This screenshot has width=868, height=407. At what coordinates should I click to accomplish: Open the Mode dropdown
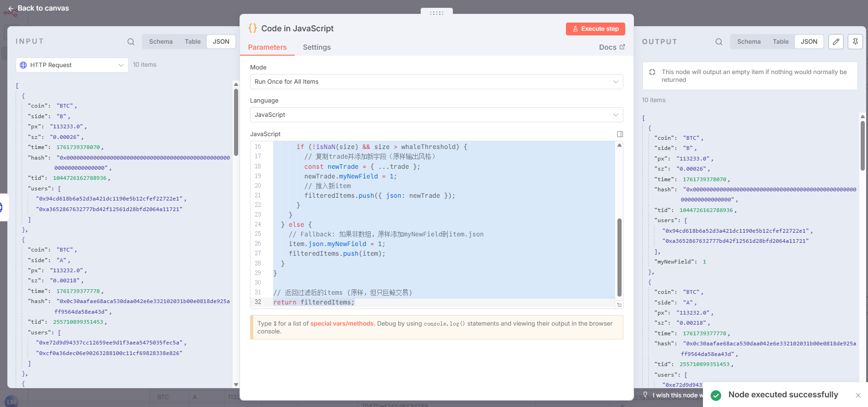(x=436, y=82)
